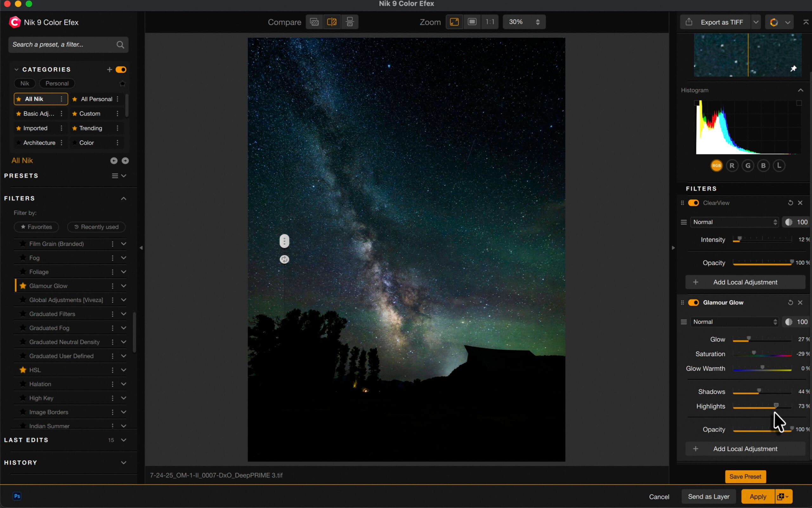Screen dimensions: 812x508
Task: Reset the ClearView filter
Action: click(x=790, y=203)
